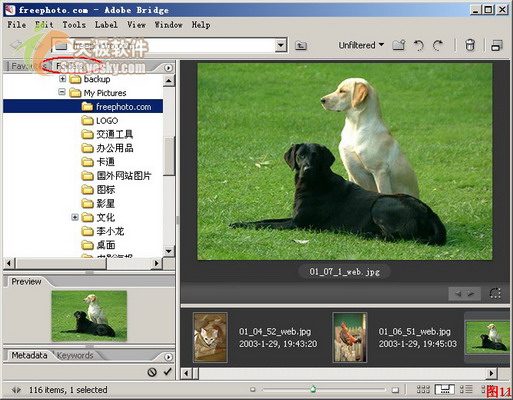Screen dimensions: 513x400
Task: Go up one folder level
Action: 301,45
